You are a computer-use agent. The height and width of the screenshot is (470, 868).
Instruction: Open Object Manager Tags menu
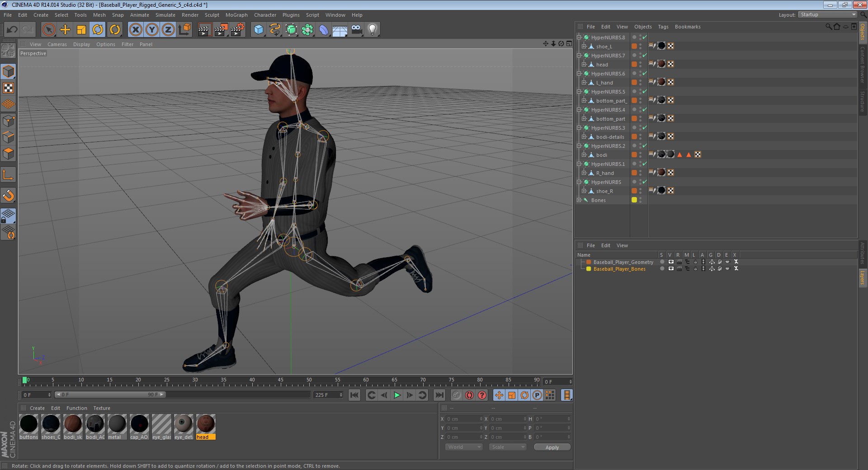(663, 27)
